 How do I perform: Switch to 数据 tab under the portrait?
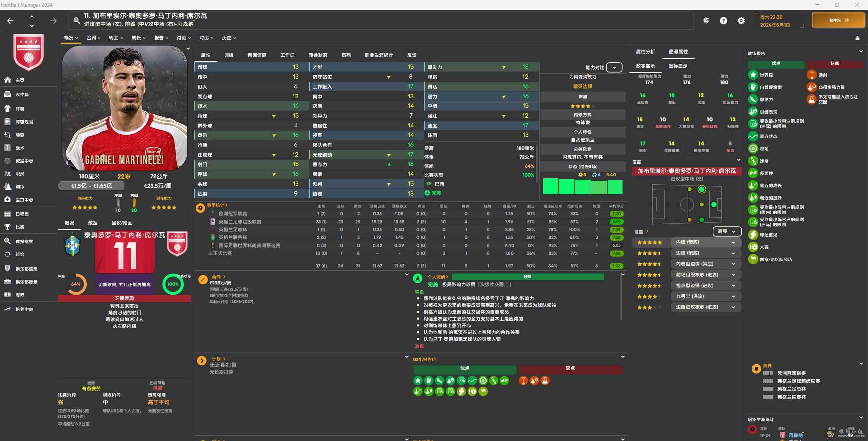[x=93, y=223]
